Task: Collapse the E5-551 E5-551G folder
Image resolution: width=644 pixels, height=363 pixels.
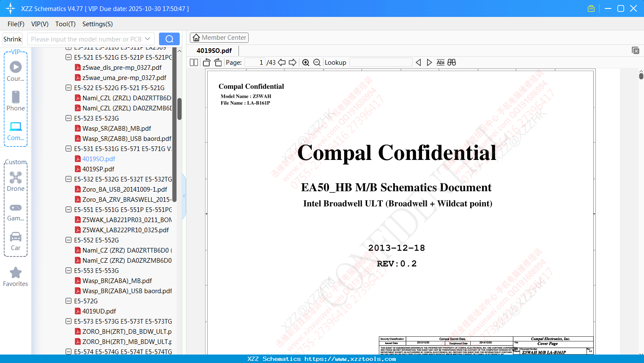Action: click(69, 209)
